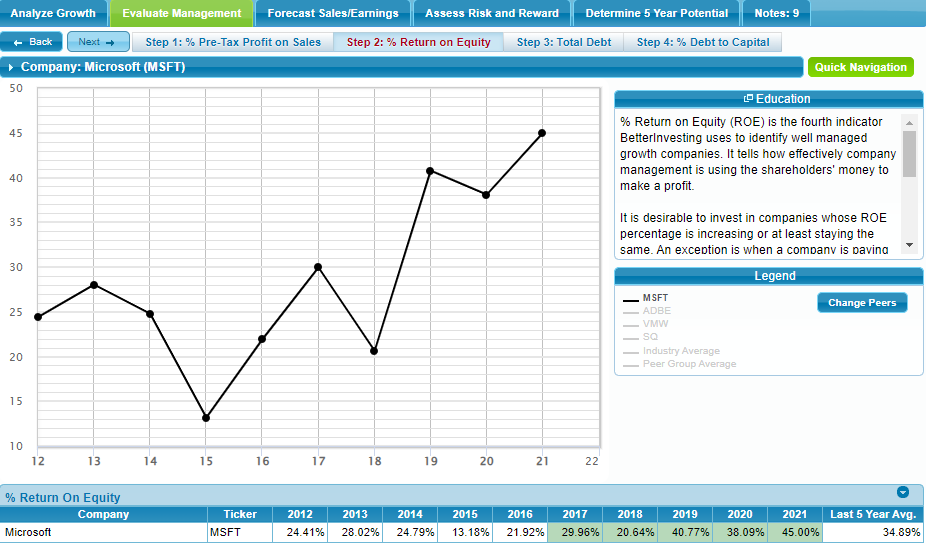Click the 40.77% cell
This screenshot has height=545, width=926.
[x=685, y=533]
